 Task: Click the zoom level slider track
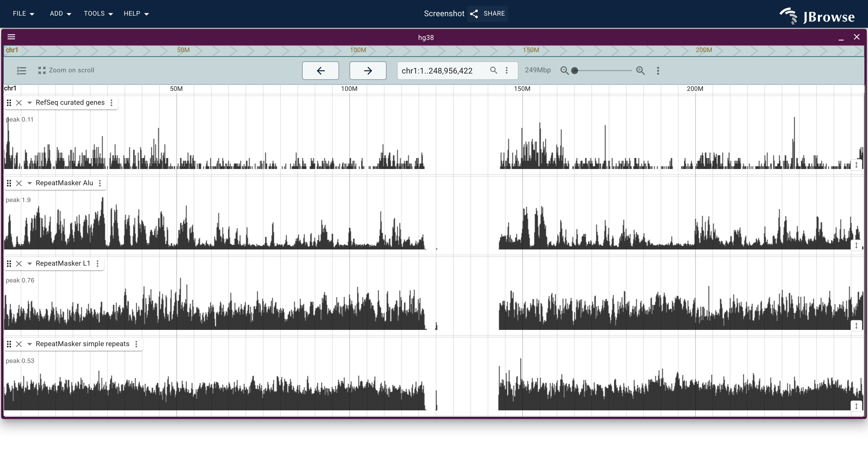(x=603, y=70)
